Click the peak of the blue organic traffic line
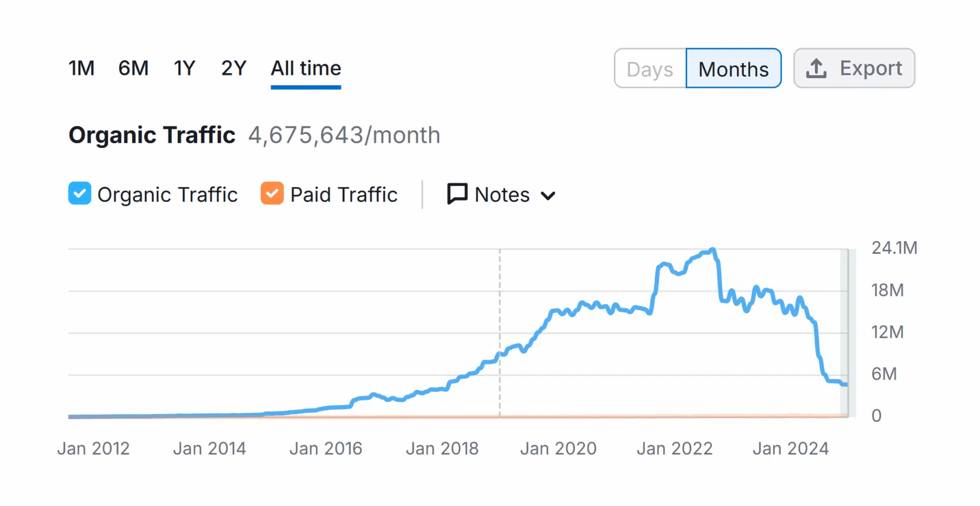 [713, 249]
